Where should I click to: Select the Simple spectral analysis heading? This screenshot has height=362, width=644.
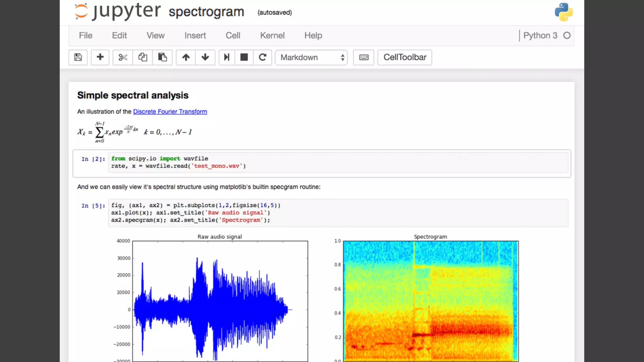click(133, 95)
